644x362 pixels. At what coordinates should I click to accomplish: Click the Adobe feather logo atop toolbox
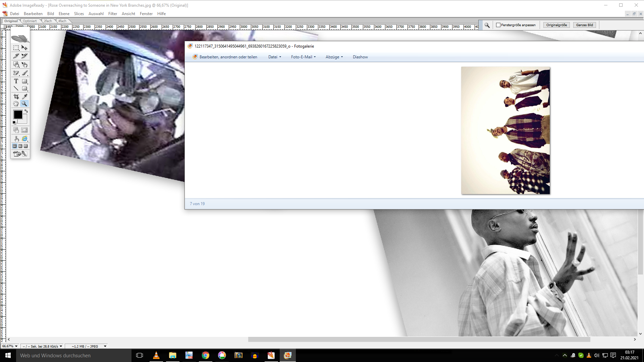[20, 38]
